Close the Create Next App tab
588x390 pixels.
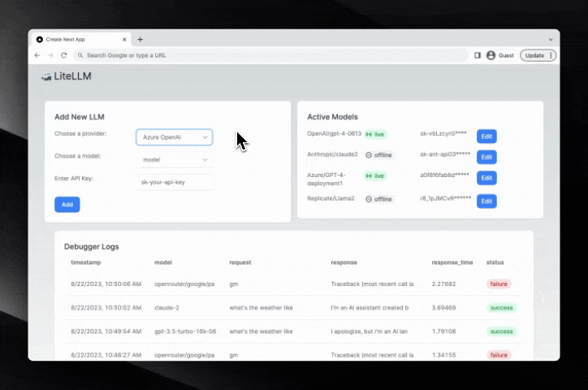point(123,39)
